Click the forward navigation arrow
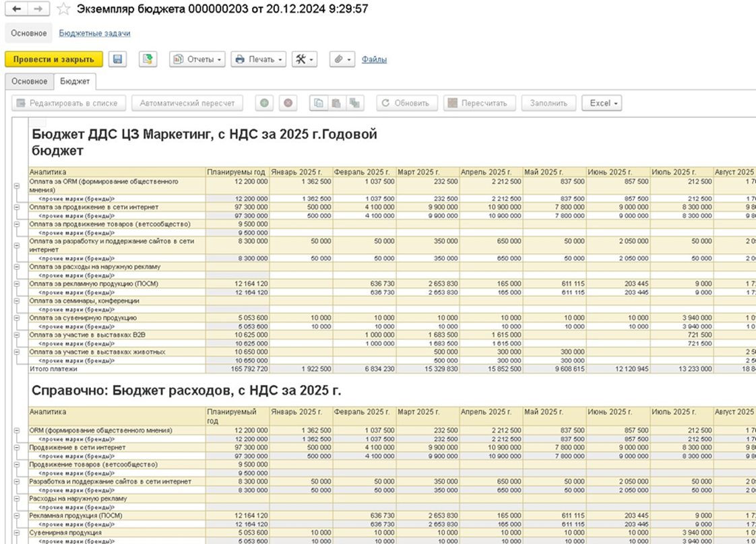The image size is (756, 544). [x=39, y=9]
